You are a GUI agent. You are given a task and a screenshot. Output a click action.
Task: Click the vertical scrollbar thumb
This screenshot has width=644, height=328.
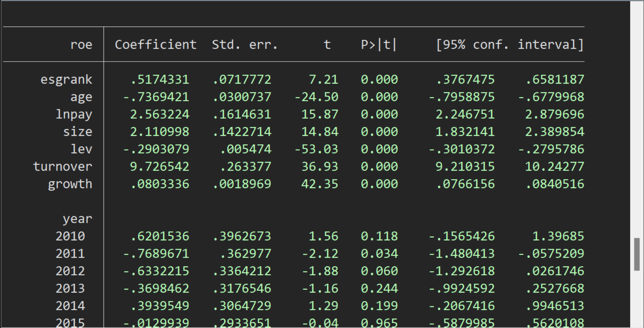[637, 254]
